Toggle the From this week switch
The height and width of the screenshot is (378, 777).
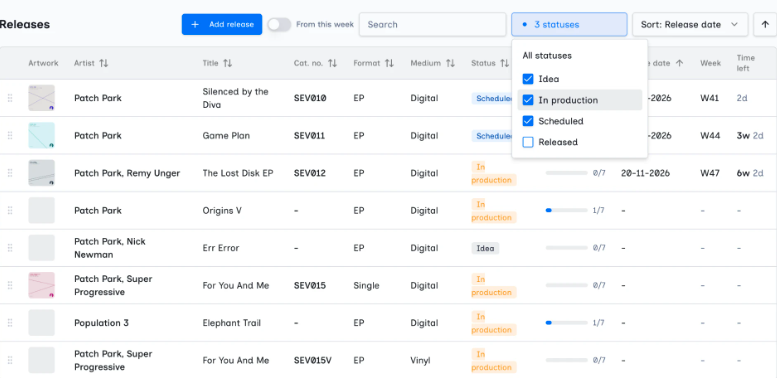(279, 24)
